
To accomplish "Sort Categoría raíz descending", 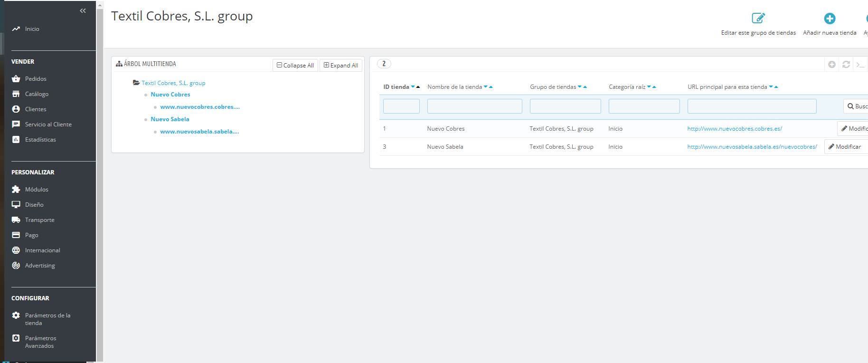I will coord(649,87).
